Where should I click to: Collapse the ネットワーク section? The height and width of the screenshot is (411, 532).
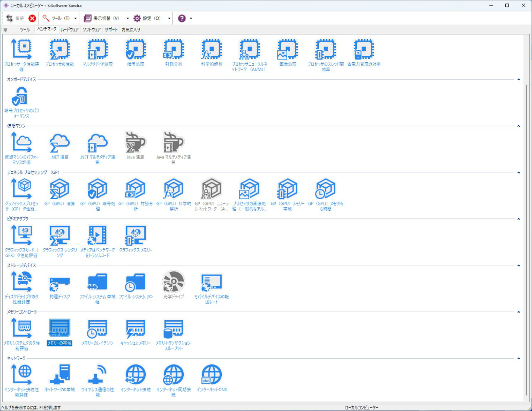point(519,358)
